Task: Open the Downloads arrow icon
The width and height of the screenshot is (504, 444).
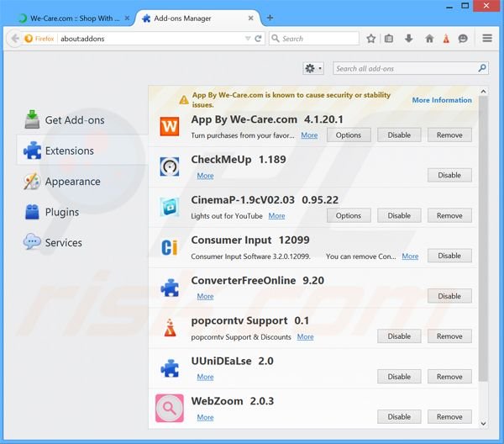Action: coord(408,39)
